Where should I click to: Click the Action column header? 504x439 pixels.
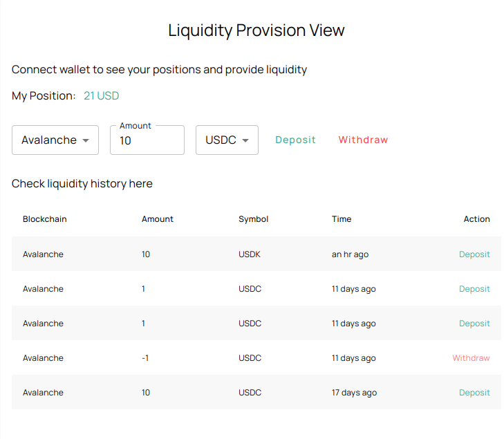pyautogui.click(x=476, y=219)
